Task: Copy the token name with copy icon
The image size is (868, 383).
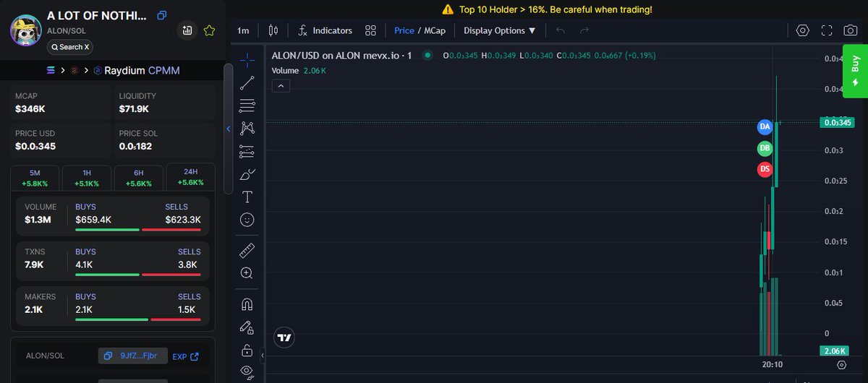Action: [x=161, y=15]
